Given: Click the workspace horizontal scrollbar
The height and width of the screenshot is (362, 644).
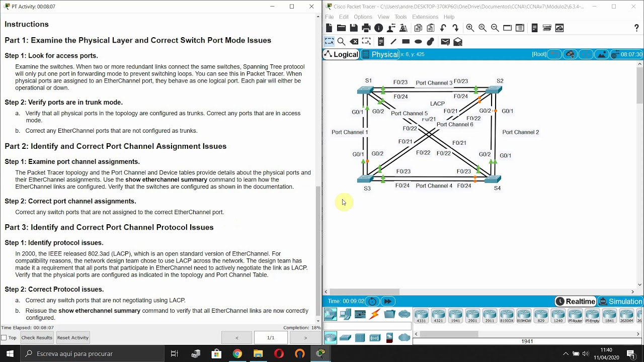Looking at the screenshot, I should (365, 292).
